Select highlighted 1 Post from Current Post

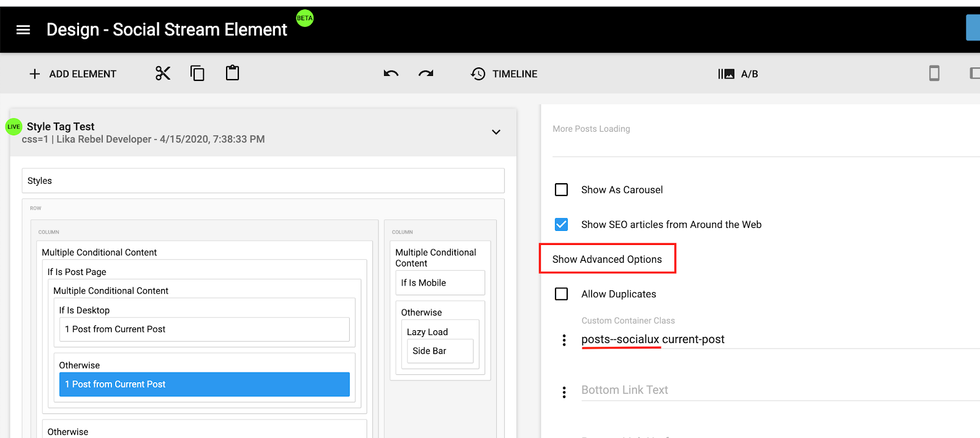pos(204,384)
